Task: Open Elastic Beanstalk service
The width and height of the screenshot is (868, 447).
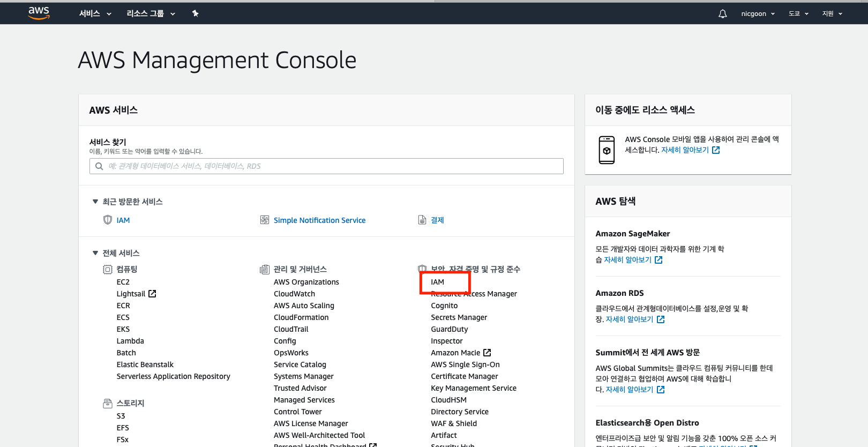Action: pos(145,364)
